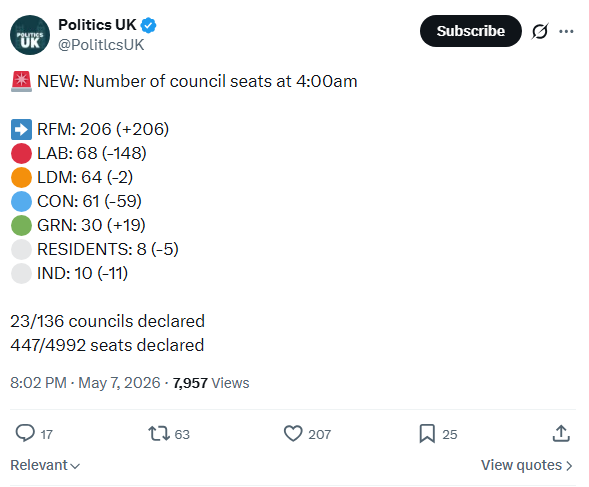The image size is (589, 487).
Task: Open the @PolitlcsUK handle link
Action: tap(101, 45)
